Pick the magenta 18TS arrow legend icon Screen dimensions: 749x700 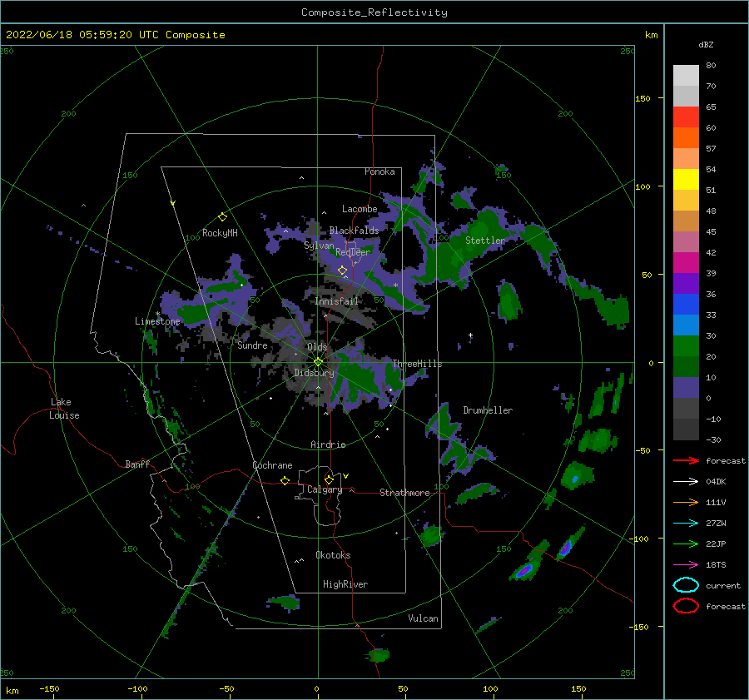[686, 565]
